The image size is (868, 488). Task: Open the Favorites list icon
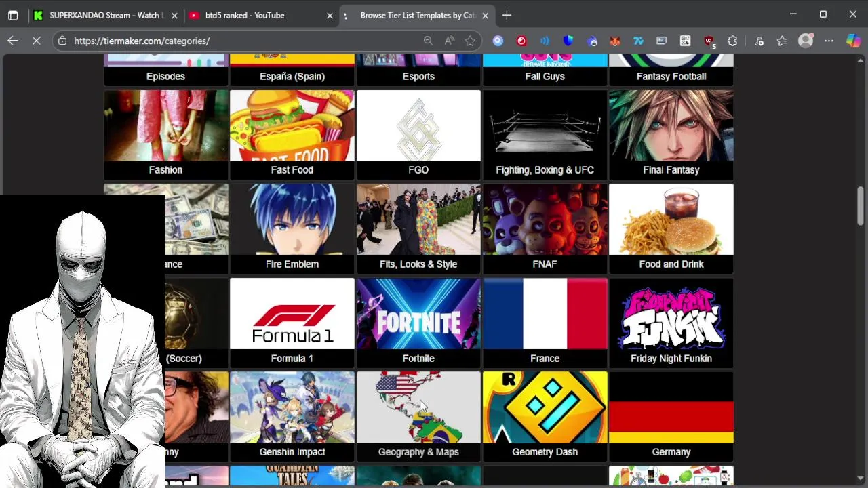point(783,41)
